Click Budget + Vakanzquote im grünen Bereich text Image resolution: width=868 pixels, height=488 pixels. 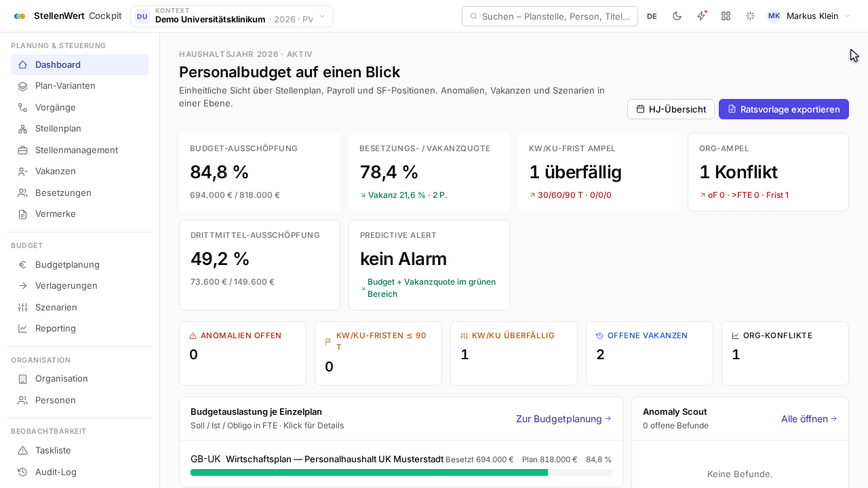pos(432,287)
